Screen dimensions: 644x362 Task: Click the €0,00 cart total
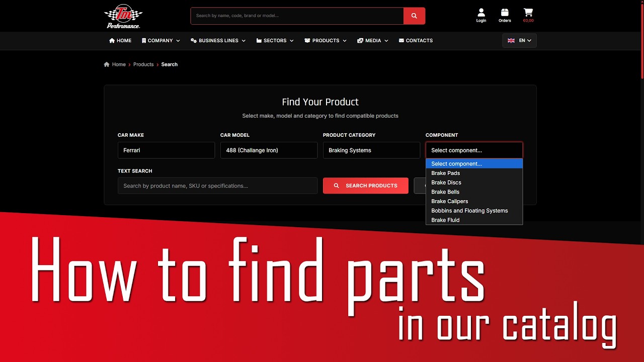tap(528, 21)
